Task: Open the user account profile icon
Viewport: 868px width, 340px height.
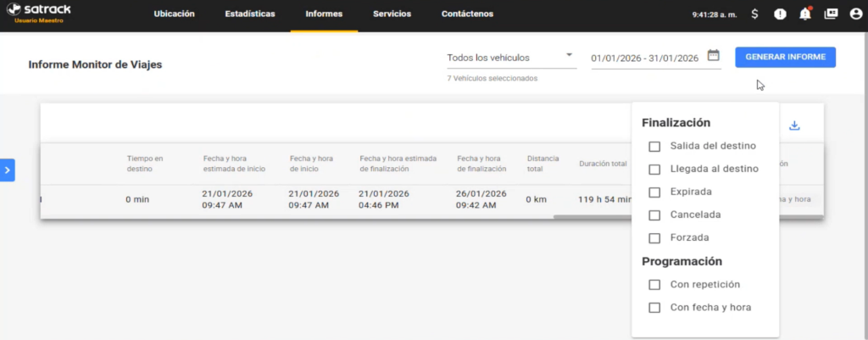Action: [856, 14]
